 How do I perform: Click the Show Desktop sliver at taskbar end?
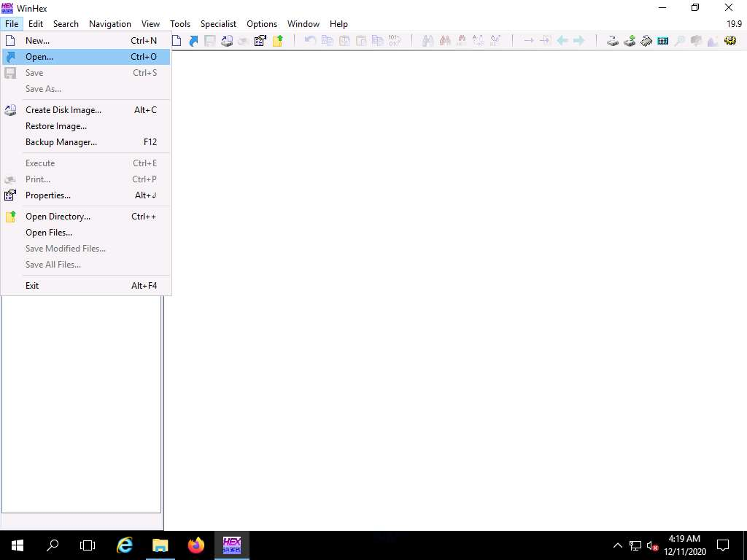[x=745, y=545]
